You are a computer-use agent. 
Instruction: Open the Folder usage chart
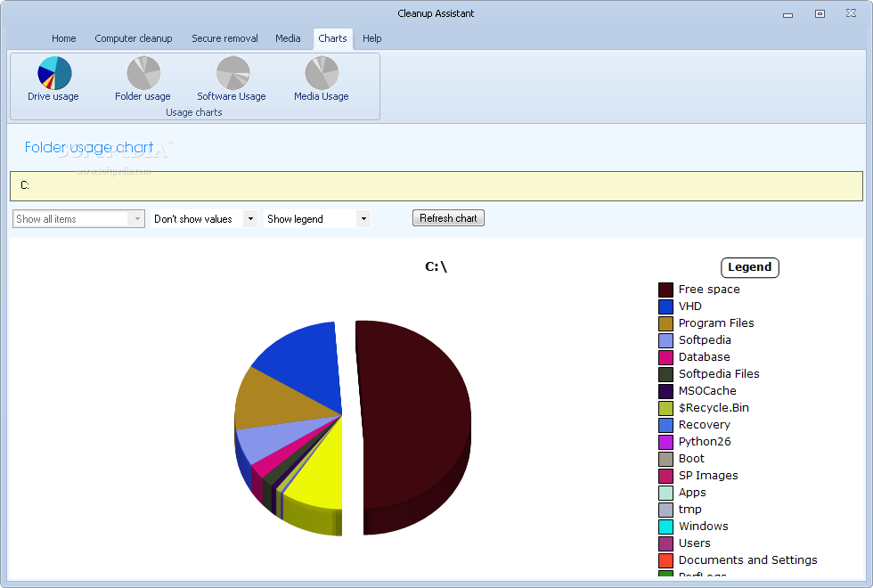pos(143,78)
